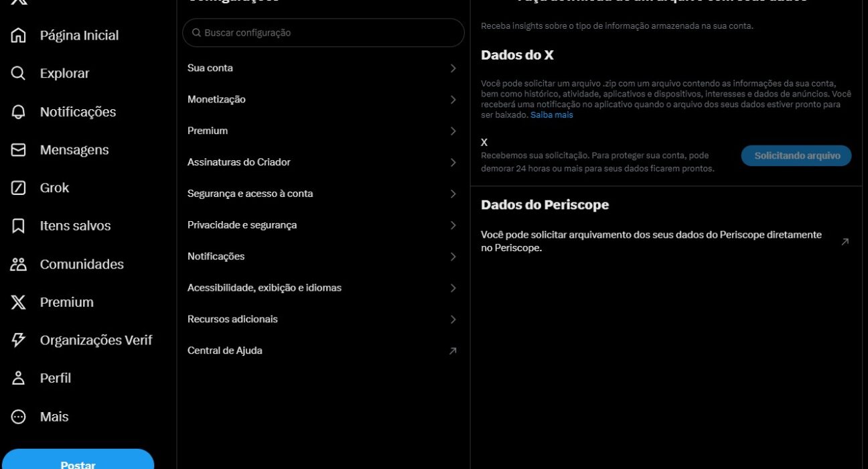Open Mensagens envelope icon
This screenshot has width=868, height=469.
point(19,150)
